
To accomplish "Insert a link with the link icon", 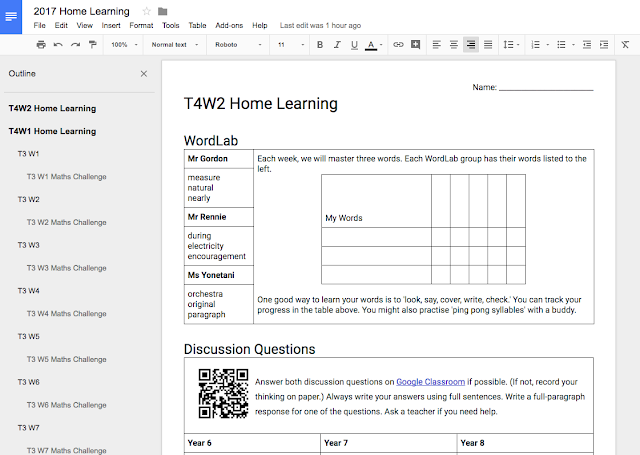I will (x=398, y=44).
